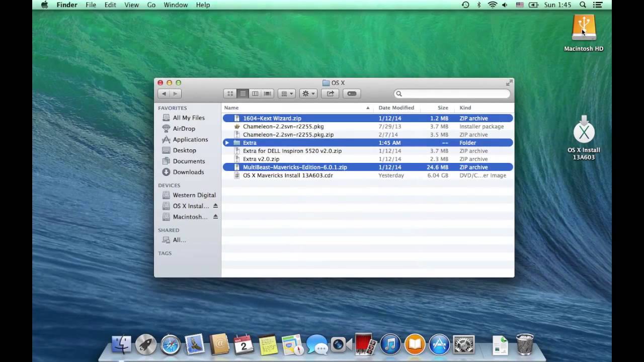Go forward in Finder history

coord(176,94)
